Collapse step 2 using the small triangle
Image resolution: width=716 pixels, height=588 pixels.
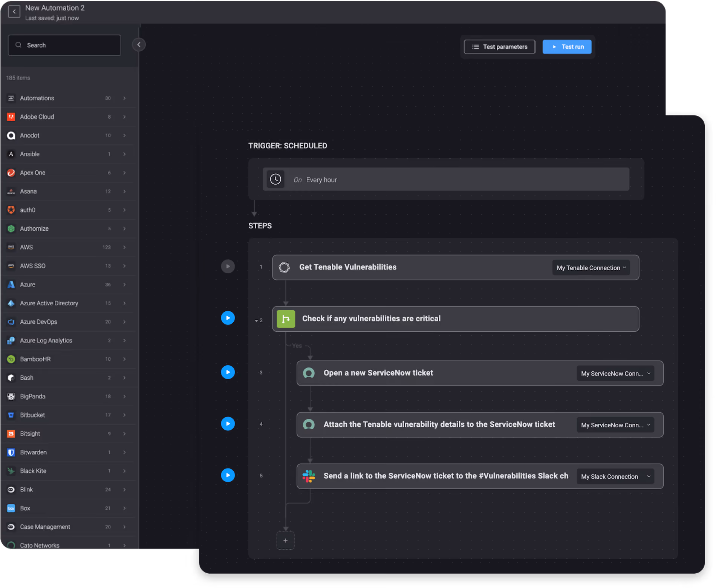(256, 321)
